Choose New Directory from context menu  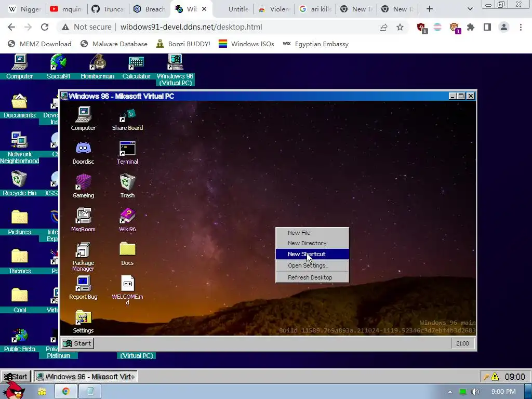(312, 243)
